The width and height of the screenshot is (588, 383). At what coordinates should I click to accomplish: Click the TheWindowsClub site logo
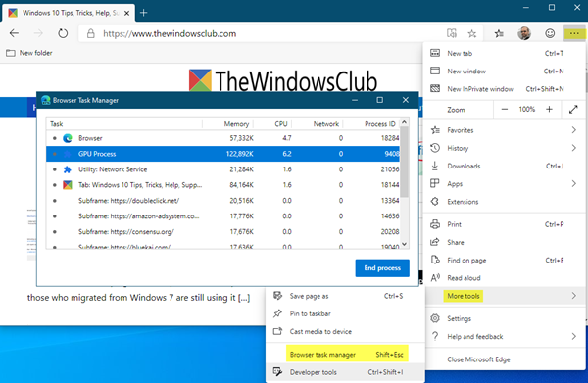point(283,80)
